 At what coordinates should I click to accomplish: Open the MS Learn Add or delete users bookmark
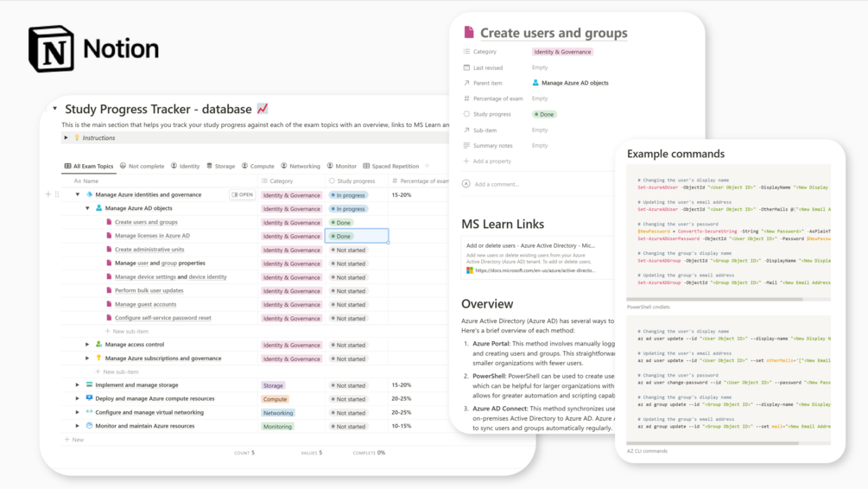pos(537,257)
